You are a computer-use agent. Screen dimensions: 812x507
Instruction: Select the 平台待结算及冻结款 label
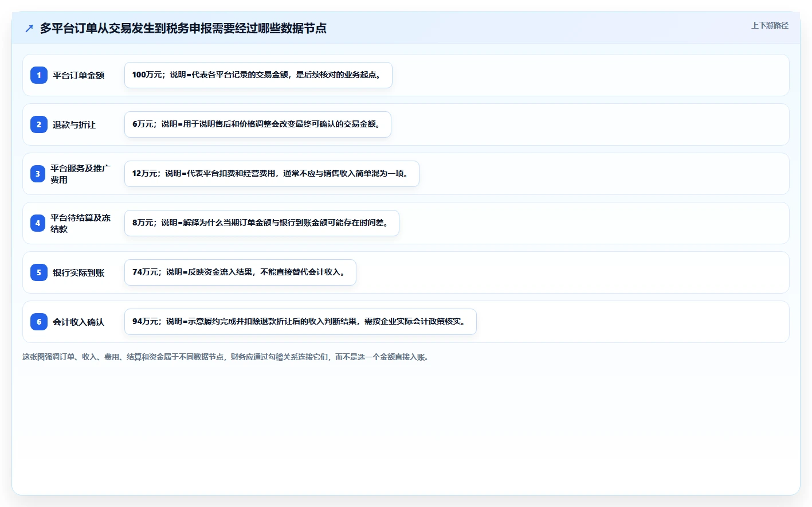[x=80, y=223]
